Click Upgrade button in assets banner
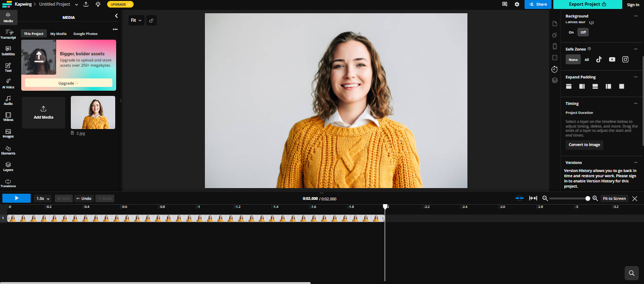Viewport: 644px width, 284px height. tap(68, 83)
